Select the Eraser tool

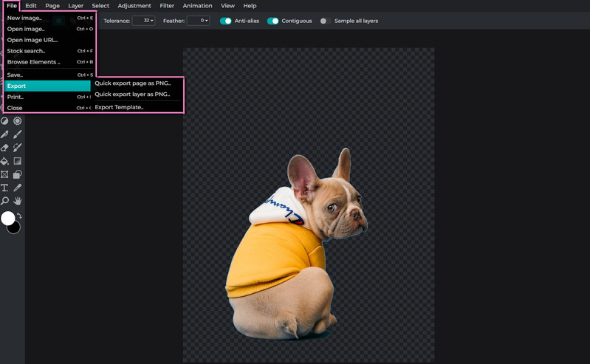(x=4, y=148)
